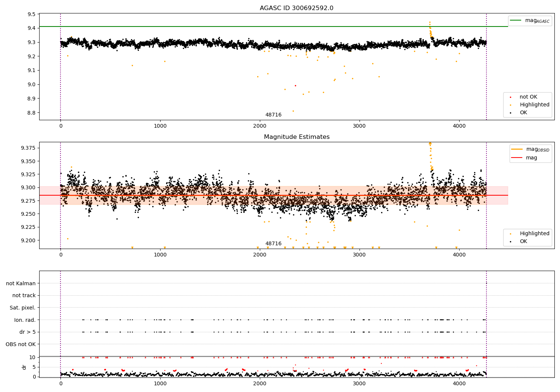
Task: Click the Magnitude Estimates subplot title
Action: pyautogui.click(x=296, y=137)
